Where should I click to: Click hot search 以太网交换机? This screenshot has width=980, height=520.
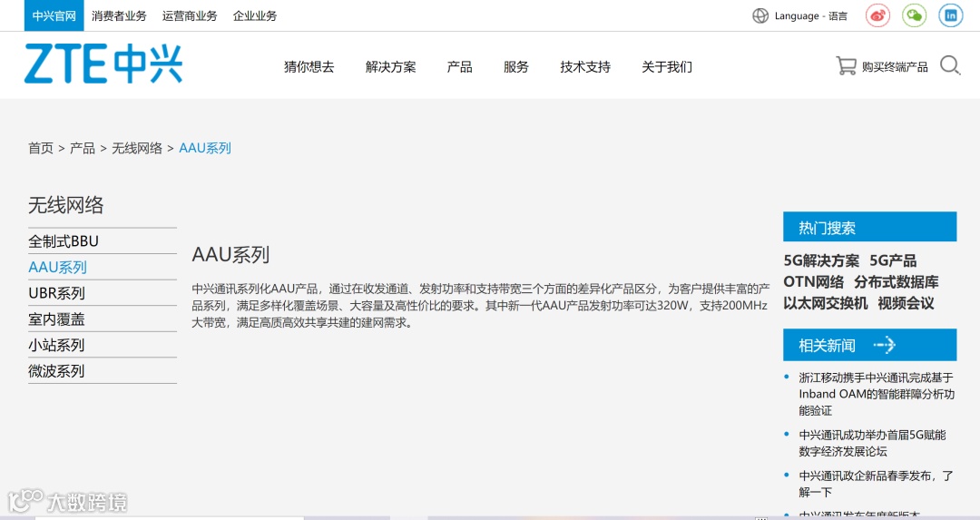(826, 303)
